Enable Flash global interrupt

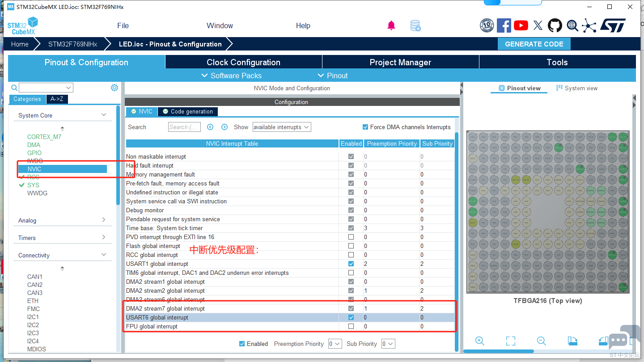tap(351, 246)
